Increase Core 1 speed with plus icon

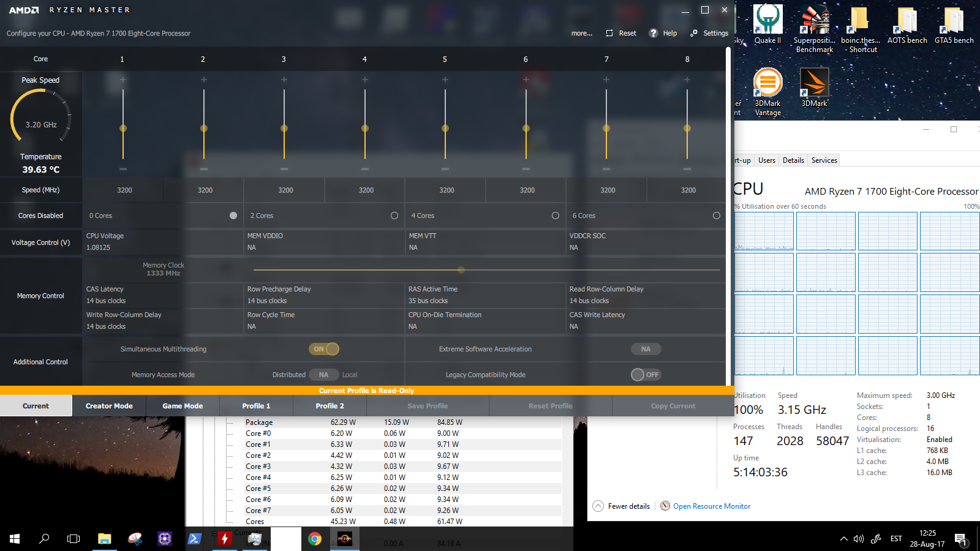(123, 80)
